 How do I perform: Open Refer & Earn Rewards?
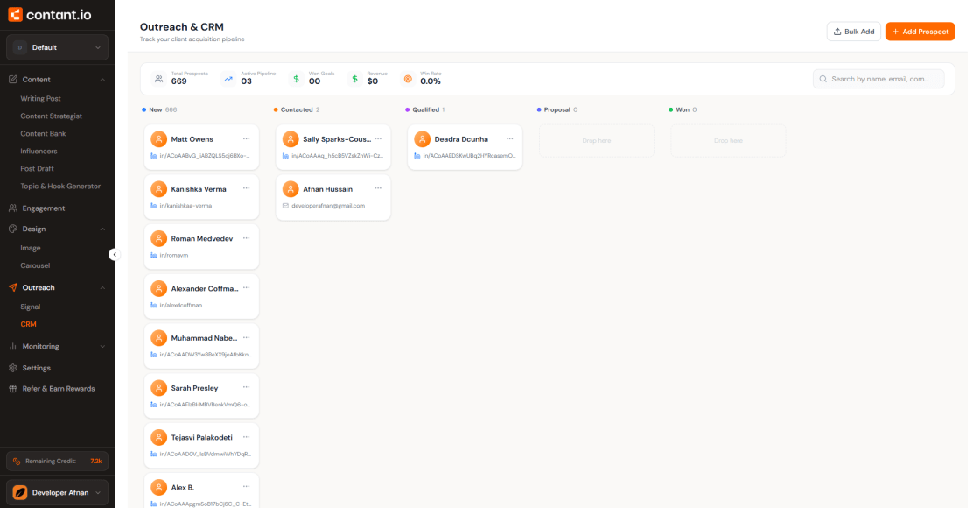pyautogui.click(x=58, y=389)
